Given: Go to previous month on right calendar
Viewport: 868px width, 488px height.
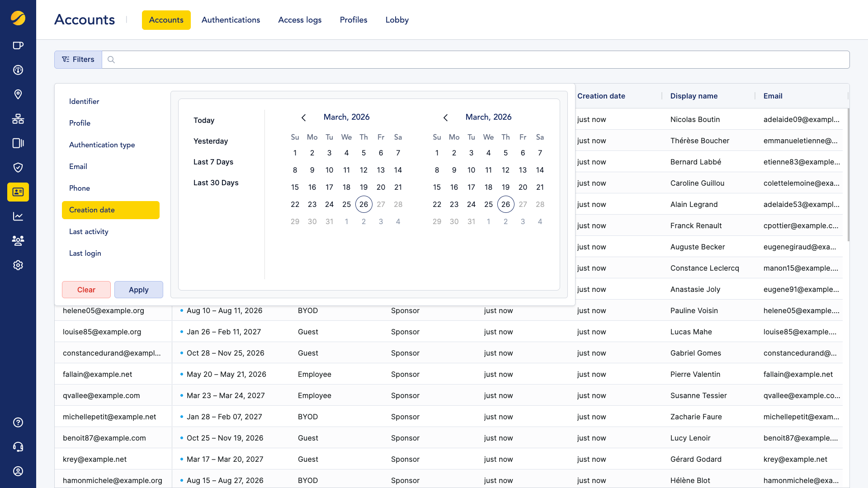Looking at the screenshot, I should pyautogui.click(x=446, y=117).
